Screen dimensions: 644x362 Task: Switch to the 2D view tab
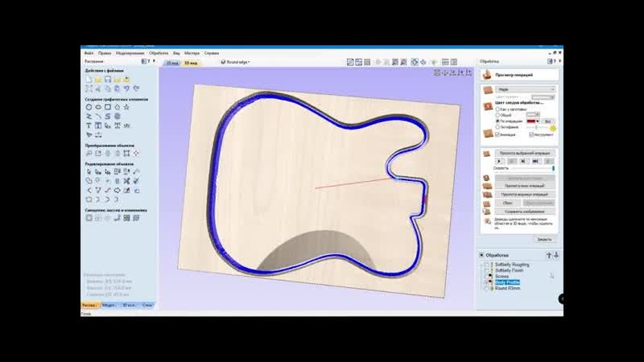tap(172, 64)
